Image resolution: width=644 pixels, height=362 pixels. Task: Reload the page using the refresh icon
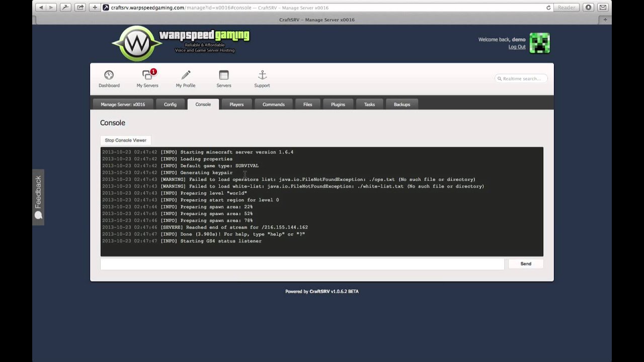click(548, 8)
